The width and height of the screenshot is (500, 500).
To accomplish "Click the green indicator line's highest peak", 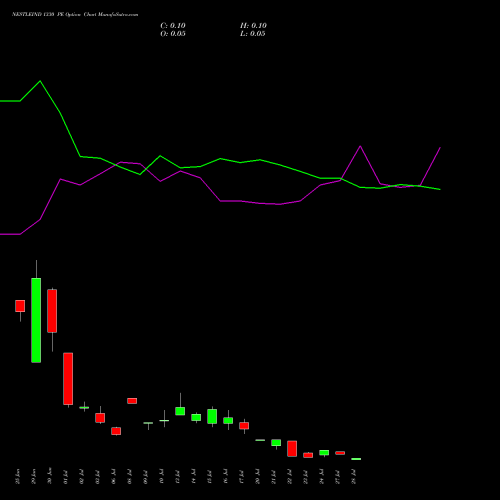I will 40,81.
